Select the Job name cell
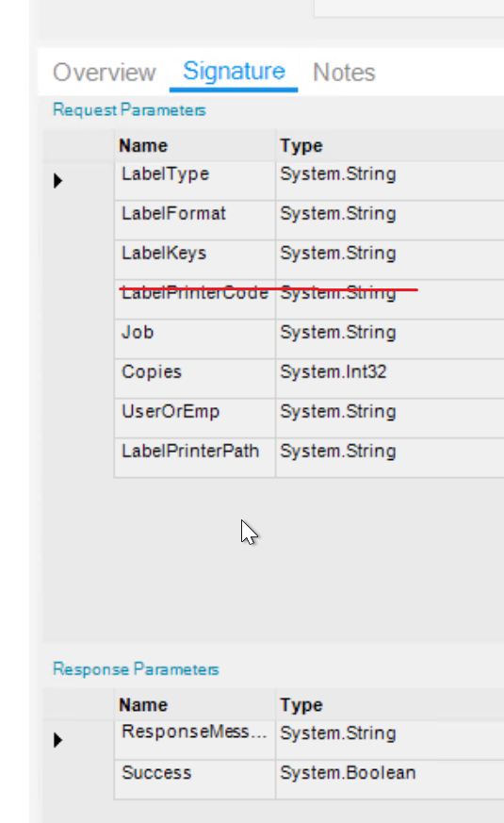Viewport: 504px width, 823px height. point(195,339)
